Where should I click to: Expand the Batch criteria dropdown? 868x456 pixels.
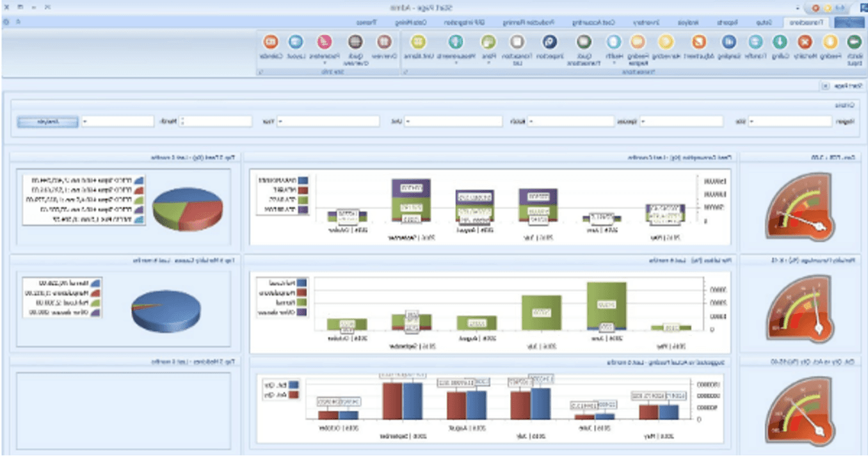(x=407, y=121)
